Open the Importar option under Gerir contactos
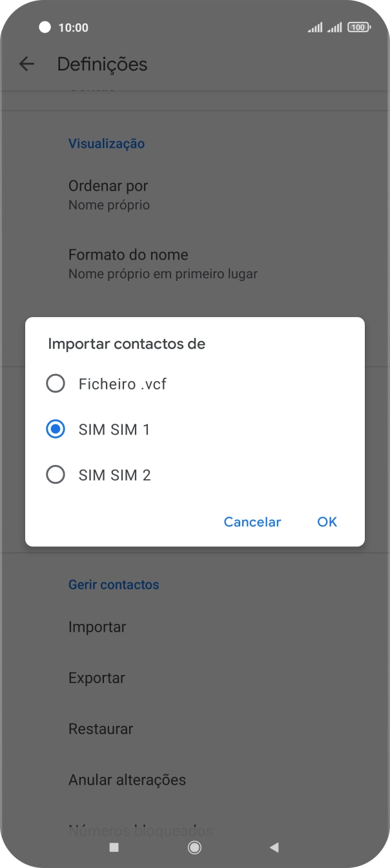Image resolution: width=390 pixels, height=868 pixels. [x=97, y=626]
